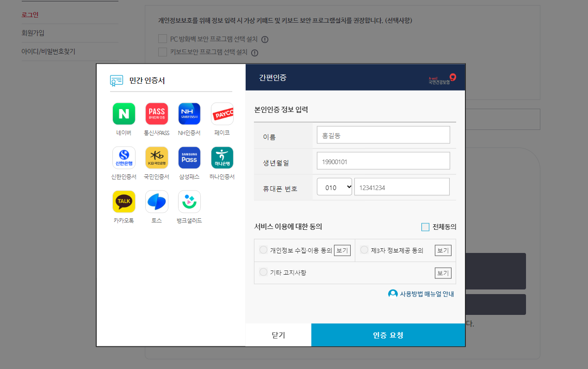Click info icon beside PC방화벽 option

tap(265, 39)
